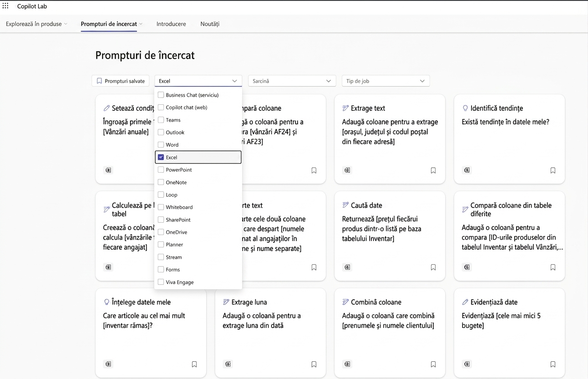This screenshot has height=379, width=588.
Task: Click lightbulb icon beside 'Înțelege datele mele'
Action: pos(106,302)
